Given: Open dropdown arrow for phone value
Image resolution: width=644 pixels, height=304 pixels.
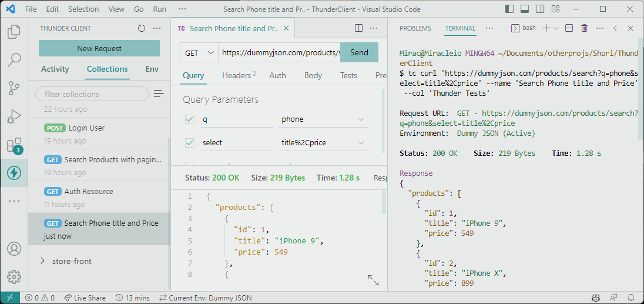Looking at the screenshot, I should [x=361, y=119].
